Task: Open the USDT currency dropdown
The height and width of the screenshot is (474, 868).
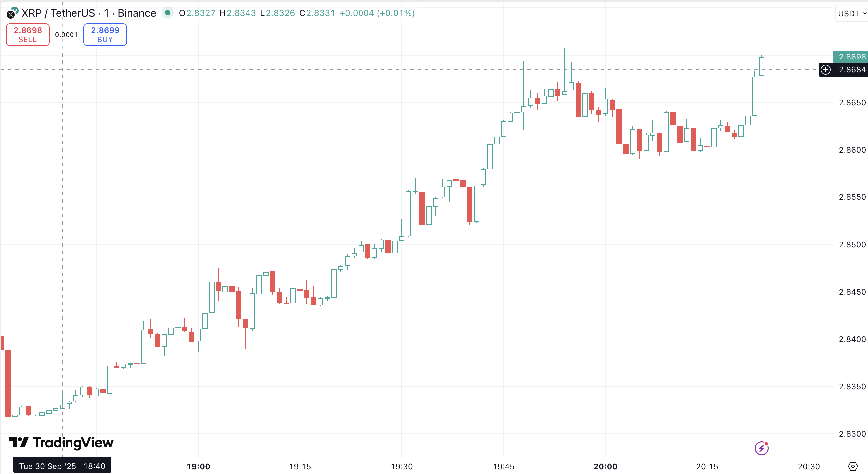Action: (x=852, y=14)
